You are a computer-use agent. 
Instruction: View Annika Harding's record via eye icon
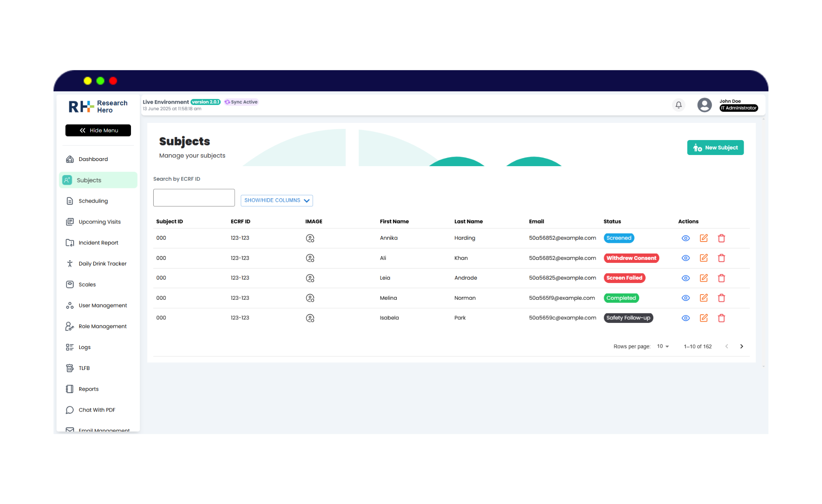(685, 238)
